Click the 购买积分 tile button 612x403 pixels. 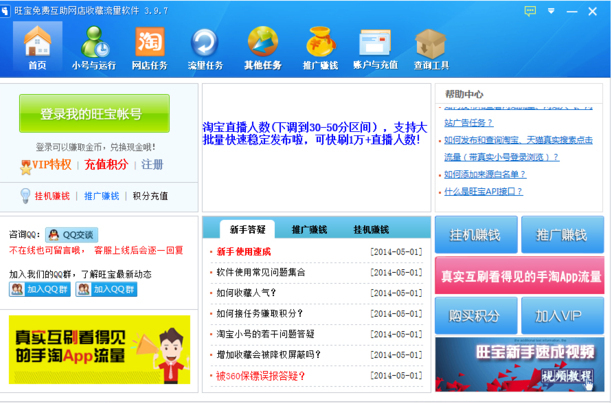click(x=476, y=316)
